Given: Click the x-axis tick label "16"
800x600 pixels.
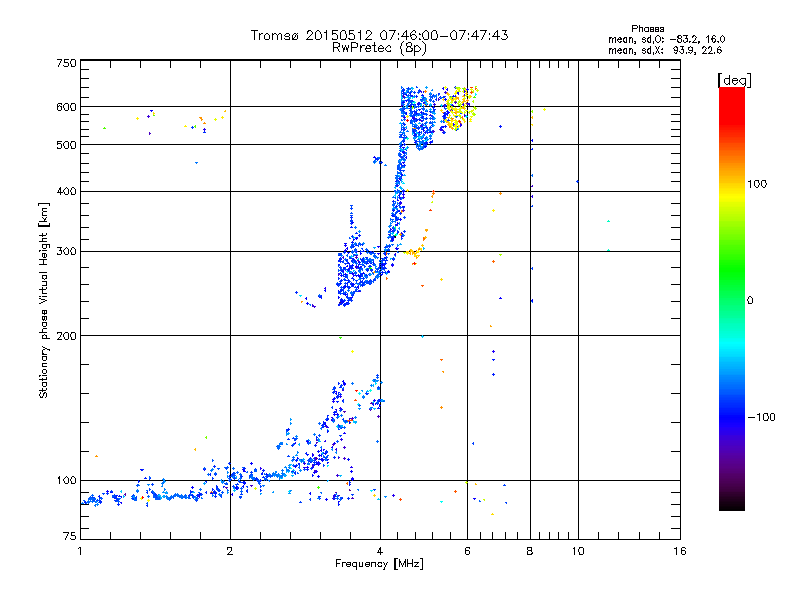Looking at the screenshot, I should click(x=680, y=551).
